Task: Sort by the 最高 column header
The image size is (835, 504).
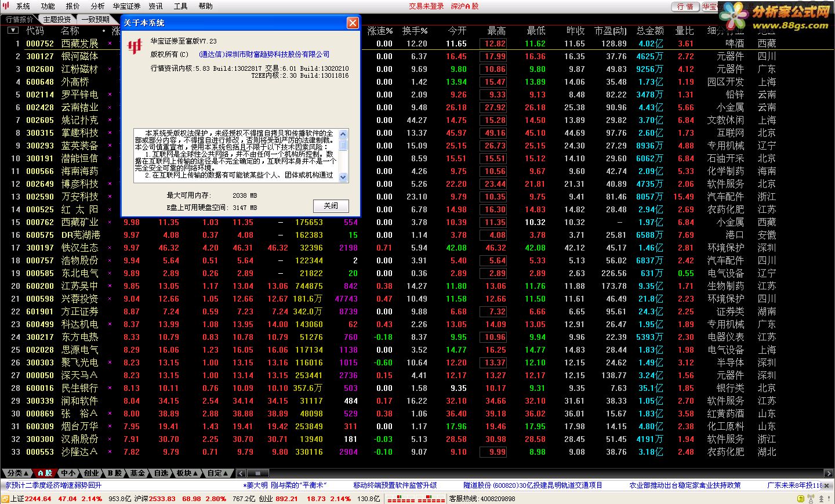Action: 496,30
